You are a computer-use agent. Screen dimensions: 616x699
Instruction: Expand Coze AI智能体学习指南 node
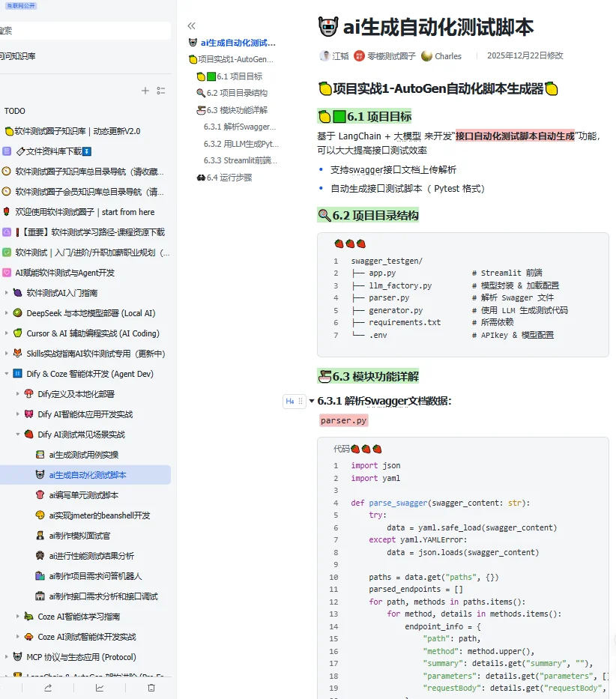pos(17,617)
